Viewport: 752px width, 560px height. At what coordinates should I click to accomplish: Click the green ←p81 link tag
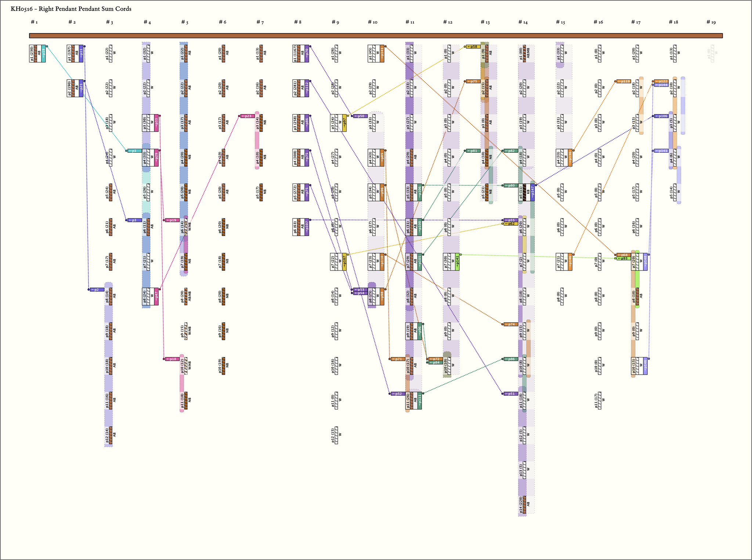pos(473,151)
